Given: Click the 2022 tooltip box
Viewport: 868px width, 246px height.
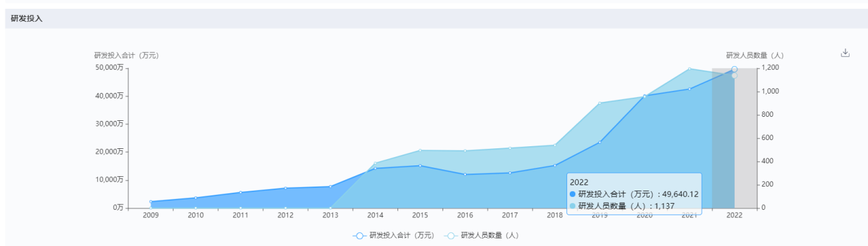Looking at the screenshot, I should pyautogui.click(x=633, y=193).
